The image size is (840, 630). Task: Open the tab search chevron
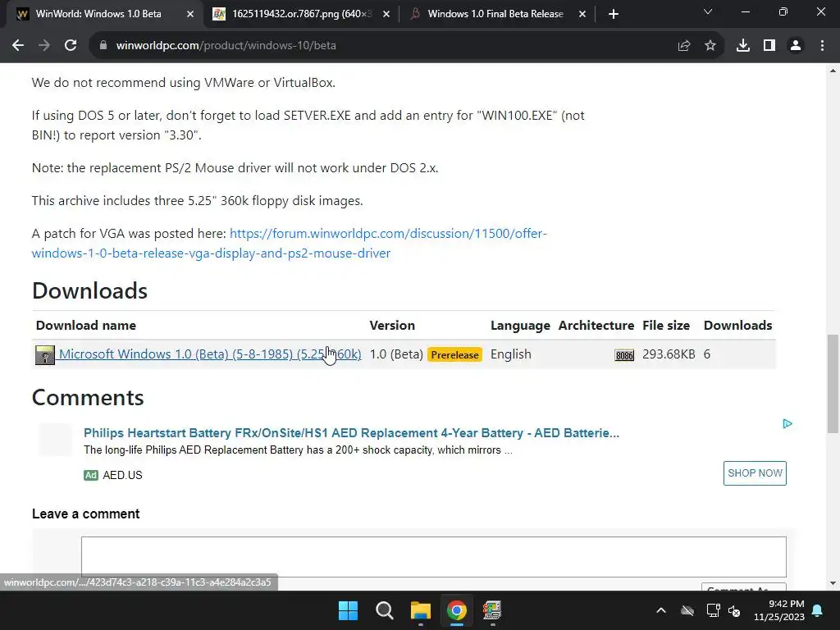click(708, 11)
